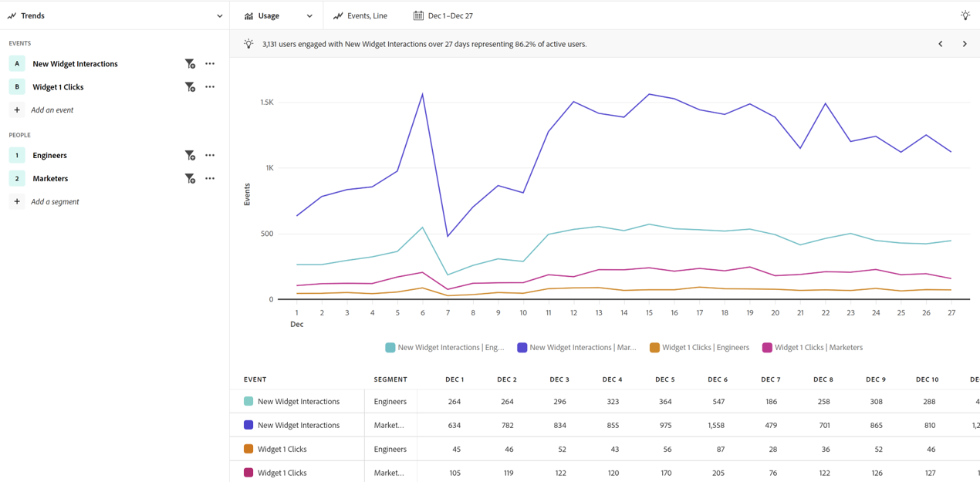Image resolution: width=980 pixels, height=482 pixels.
Task: Click Add a segment
Action: [54, 202]
